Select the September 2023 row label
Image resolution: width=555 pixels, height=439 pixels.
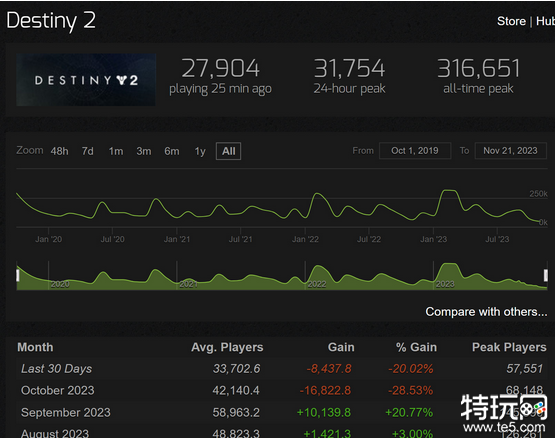coord(65,412)
